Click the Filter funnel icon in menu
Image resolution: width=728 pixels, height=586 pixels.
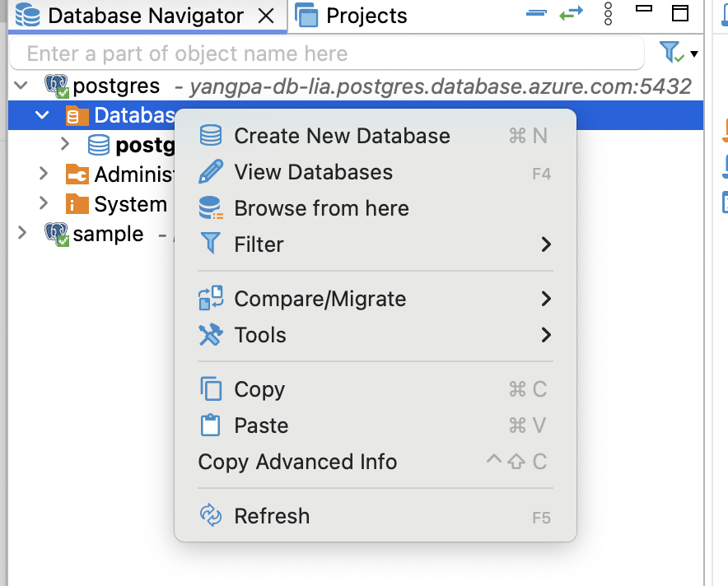tap(210, 243)
